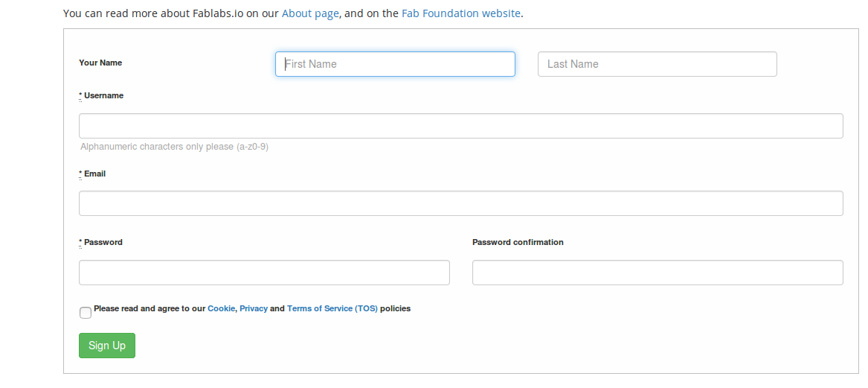View the Terms of Service (TOS) link
Screen dimensions: 868x388
[x=332, y=308]
